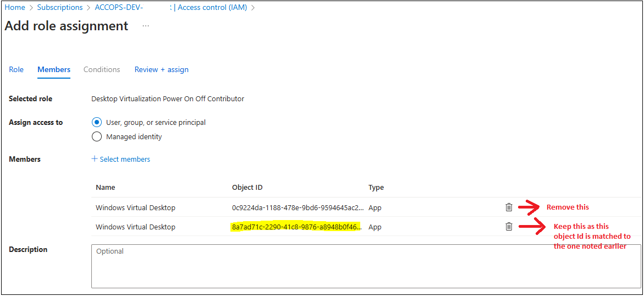Delete the member with object ID 0c9224da

click(x=509, y=207)
